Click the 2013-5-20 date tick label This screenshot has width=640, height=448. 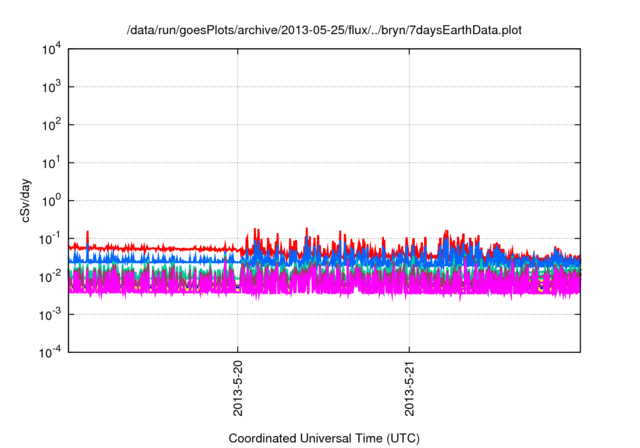(x=238, y=388)
